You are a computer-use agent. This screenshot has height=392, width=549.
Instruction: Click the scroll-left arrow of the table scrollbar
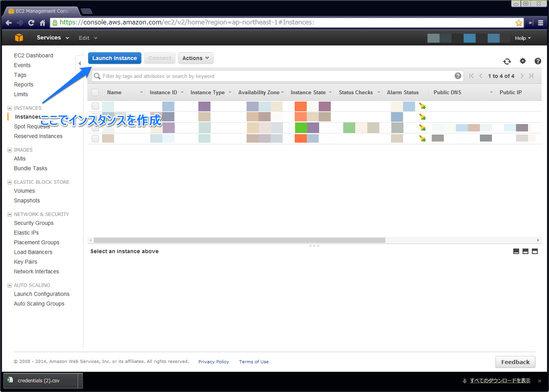(90, 240)
